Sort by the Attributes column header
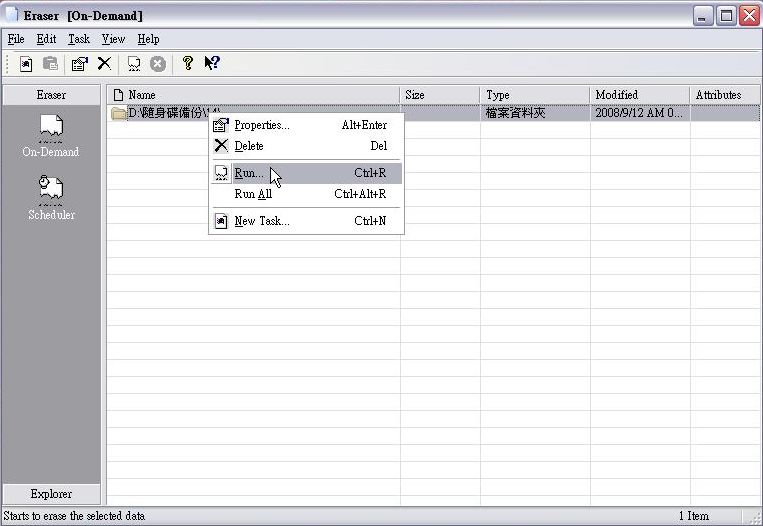763x526 pixels. click(x=725, y=95)
